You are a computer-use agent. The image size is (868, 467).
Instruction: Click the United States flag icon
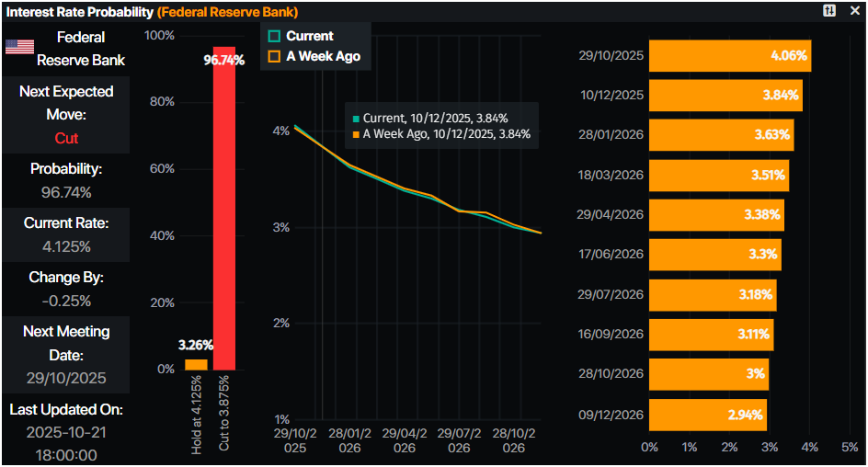click(19, 47)
